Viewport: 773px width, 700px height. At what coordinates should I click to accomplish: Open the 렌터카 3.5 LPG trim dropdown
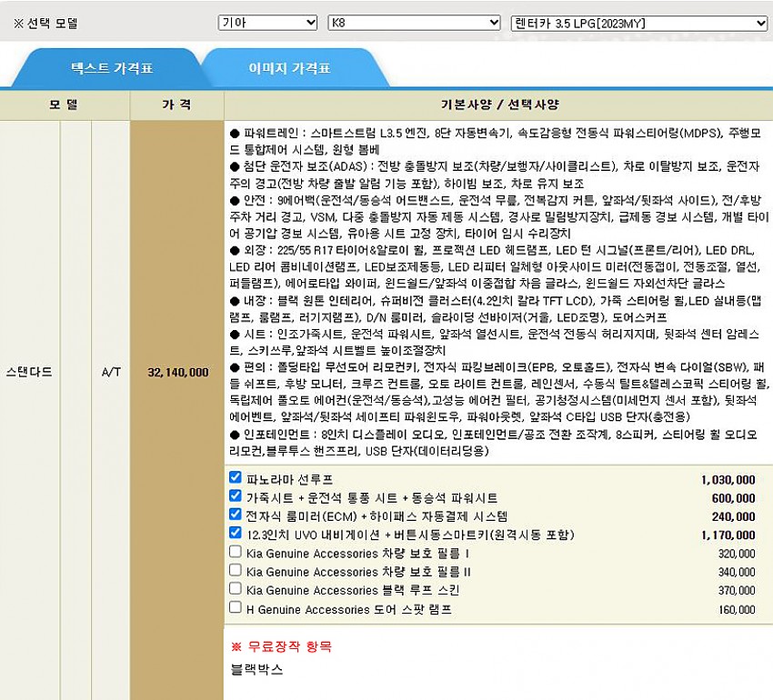[639, 23]
